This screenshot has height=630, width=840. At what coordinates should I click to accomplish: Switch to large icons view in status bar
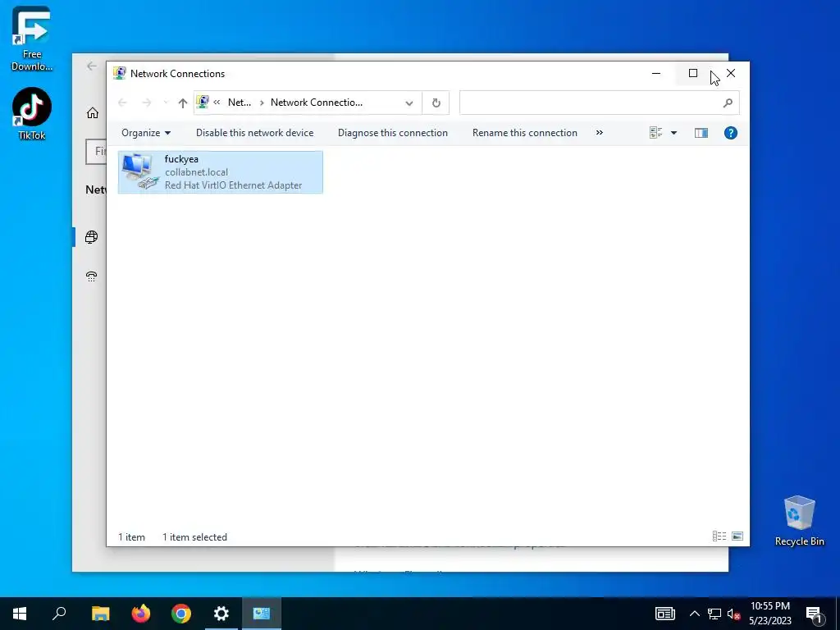[737, 536]
